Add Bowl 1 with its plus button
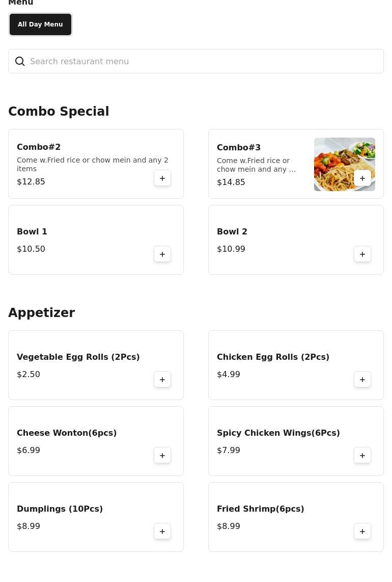The image size is (392, 582). 162,254
